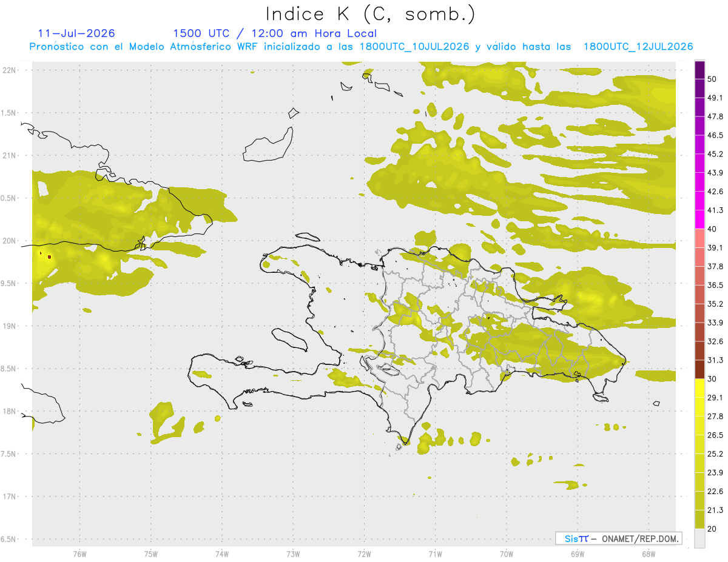This screenshot has width=728, height=562.
Task: Click the "71W" longitude axis label
Action: [x=435, y=554]
